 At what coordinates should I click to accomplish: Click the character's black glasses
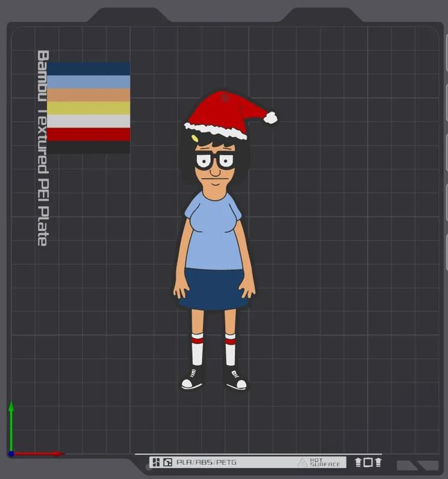[215, 161]
